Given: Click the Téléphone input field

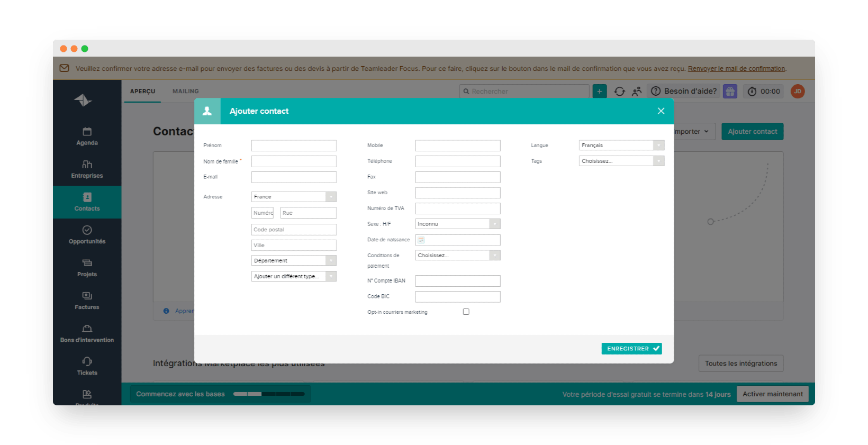Looking at the screenshot, I should click(458, 161).
